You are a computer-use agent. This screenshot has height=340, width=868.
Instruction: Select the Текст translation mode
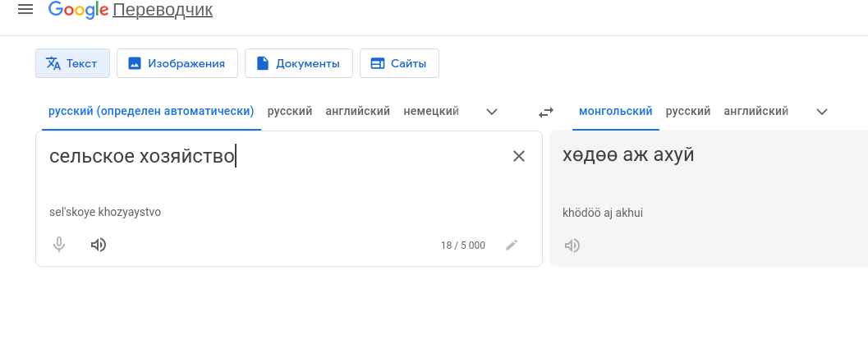[72, 63]
